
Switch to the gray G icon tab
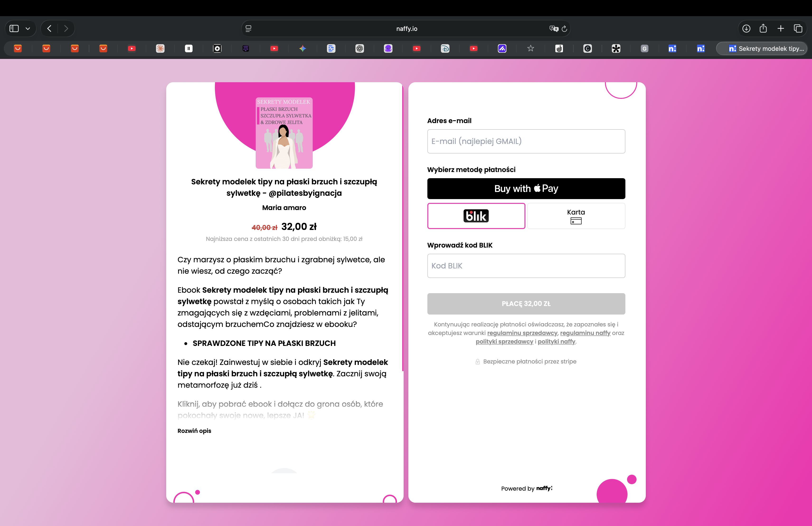(644, 48)
